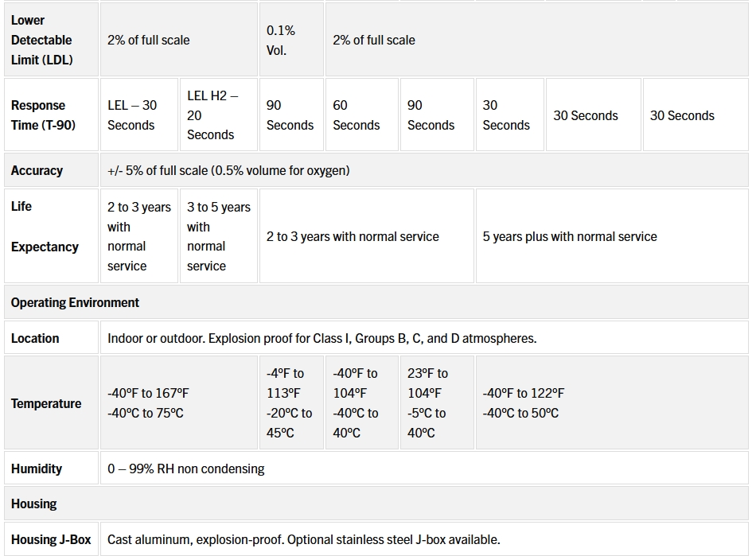Viewport: 756px width, 556px height.
Task: Click the Accuracy row label
Action: point(37,170)
